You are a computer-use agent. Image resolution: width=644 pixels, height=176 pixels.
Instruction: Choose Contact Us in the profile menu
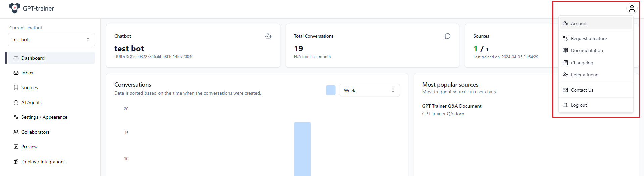pyautogui.click(x=596, y=90)
